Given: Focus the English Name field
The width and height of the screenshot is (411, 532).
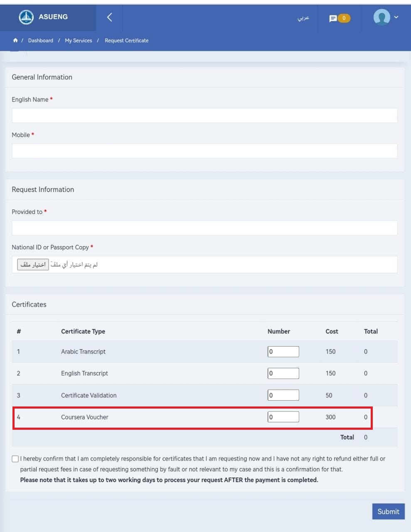Looking at the screenshot, I should (204, 116).
